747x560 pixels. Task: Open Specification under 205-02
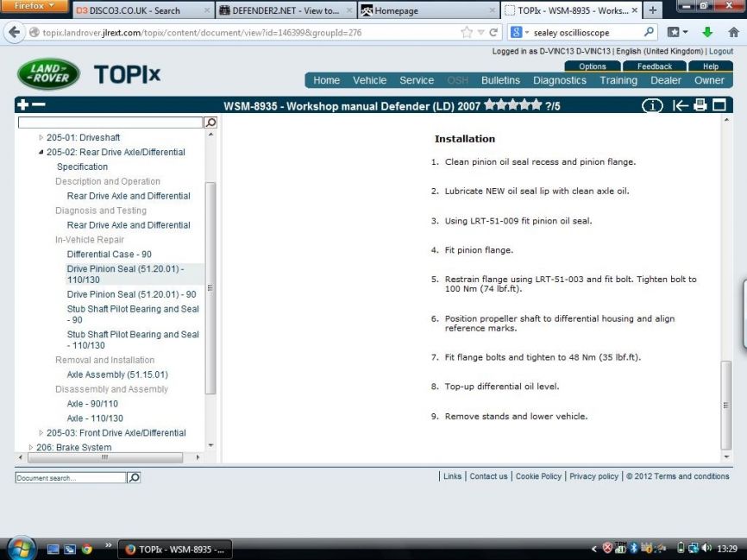point(82,167)
